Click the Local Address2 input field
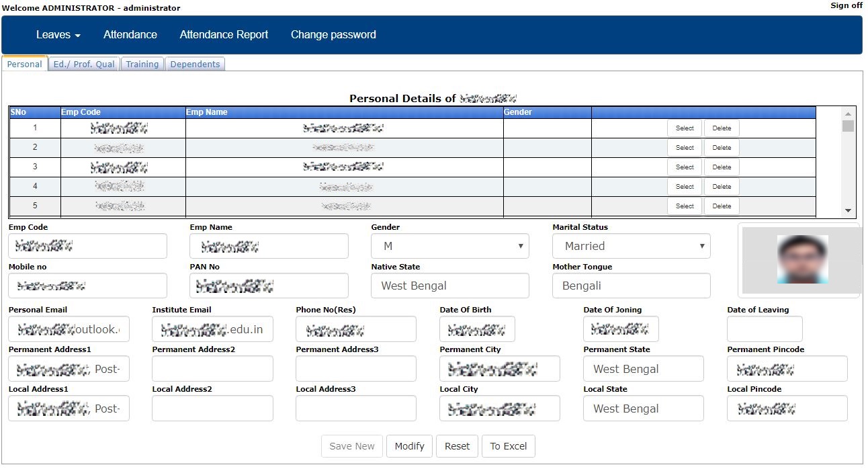This screenshot has width=868, height=469. pos(212,408)
